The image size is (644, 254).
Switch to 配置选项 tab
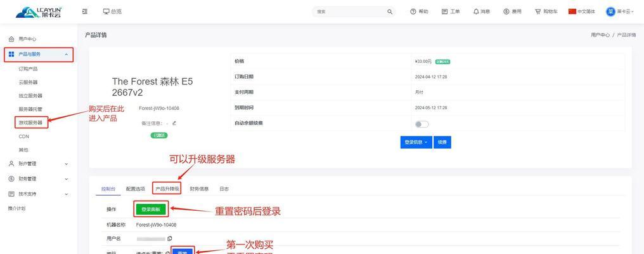tap(136, 189)
